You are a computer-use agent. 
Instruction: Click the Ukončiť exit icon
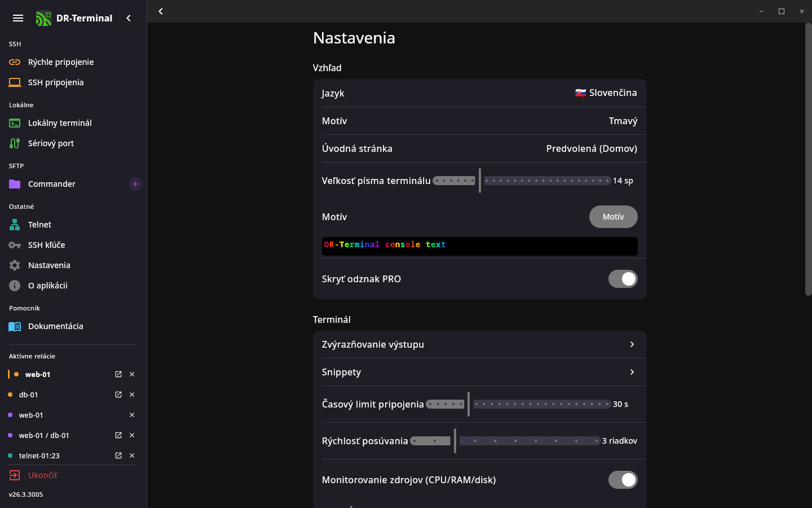tap(15, 475)
